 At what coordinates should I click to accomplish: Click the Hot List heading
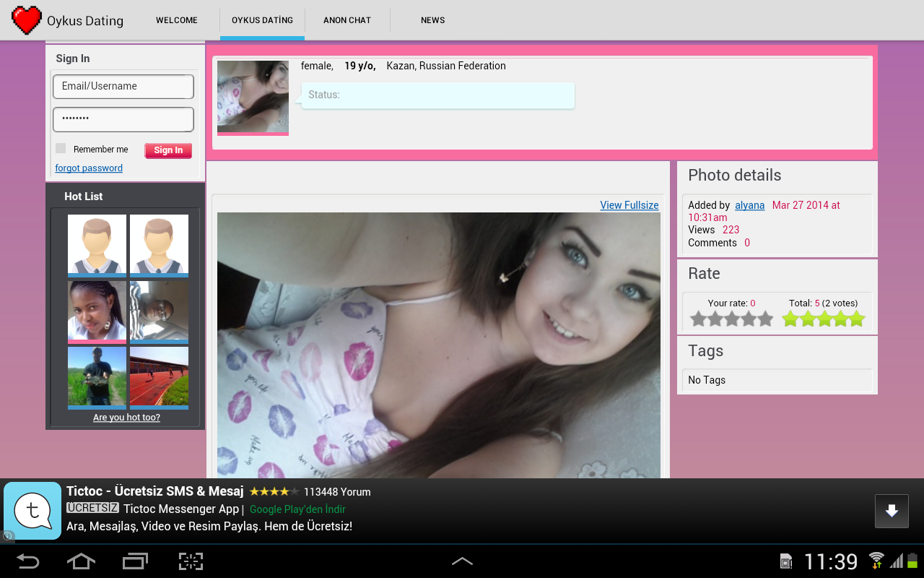pyautogui.click(x=84, y=197)
